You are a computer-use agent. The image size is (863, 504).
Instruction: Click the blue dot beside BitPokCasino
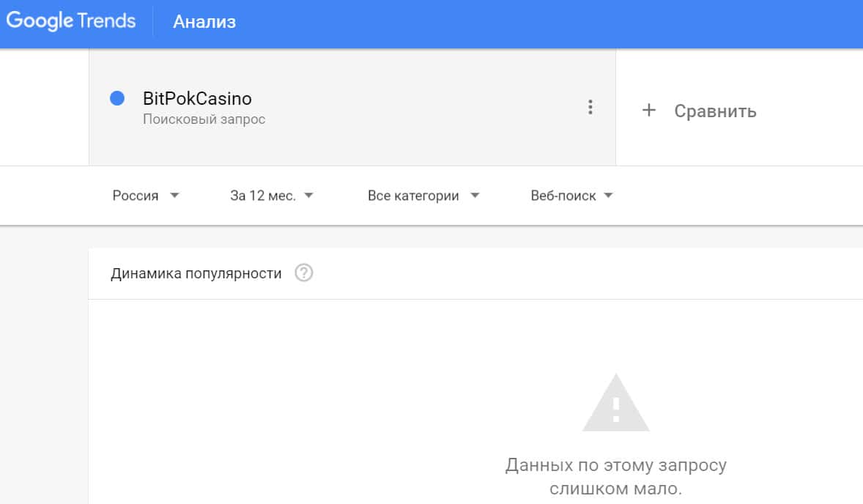pyautogui.click(x=116, y=98)
